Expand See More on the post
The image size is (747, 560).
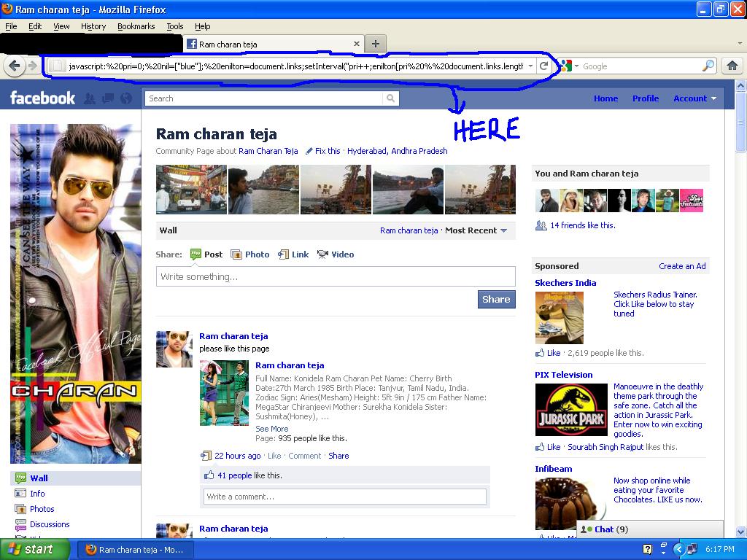click(271, 429)
